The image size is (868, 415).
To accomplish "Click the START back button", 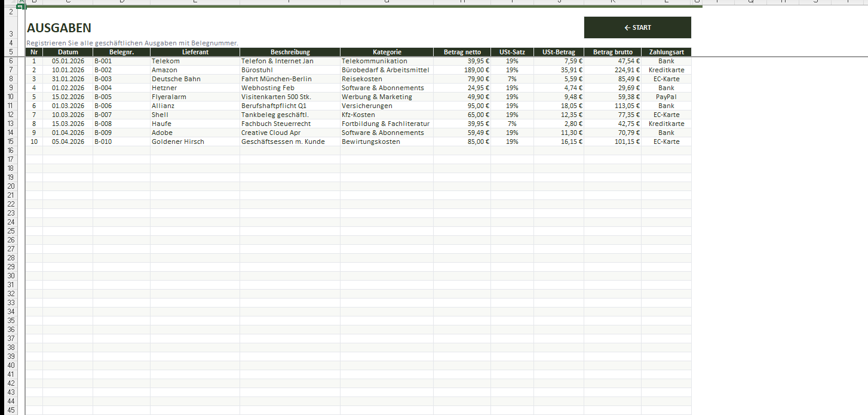I will [x=637, y=27].
